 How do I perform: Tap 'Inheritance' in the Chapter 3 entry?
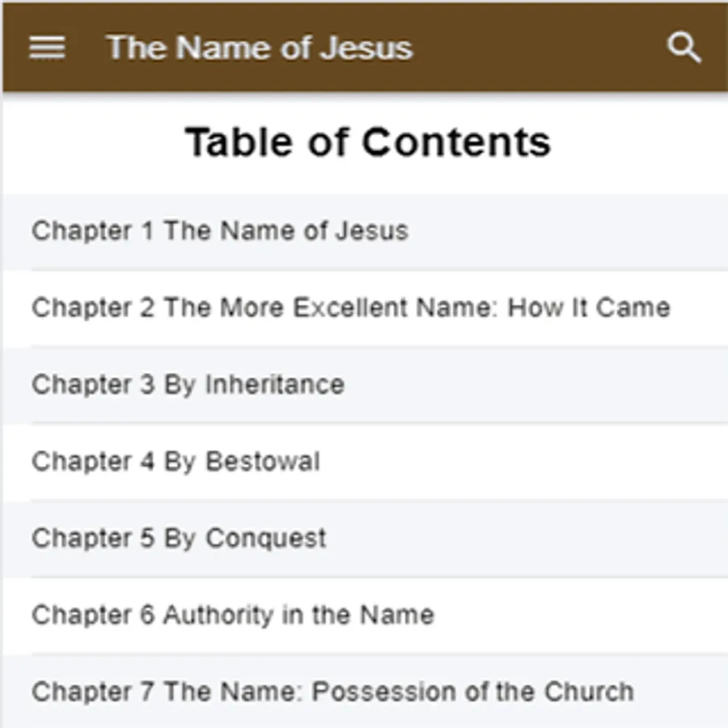(274, 385)
